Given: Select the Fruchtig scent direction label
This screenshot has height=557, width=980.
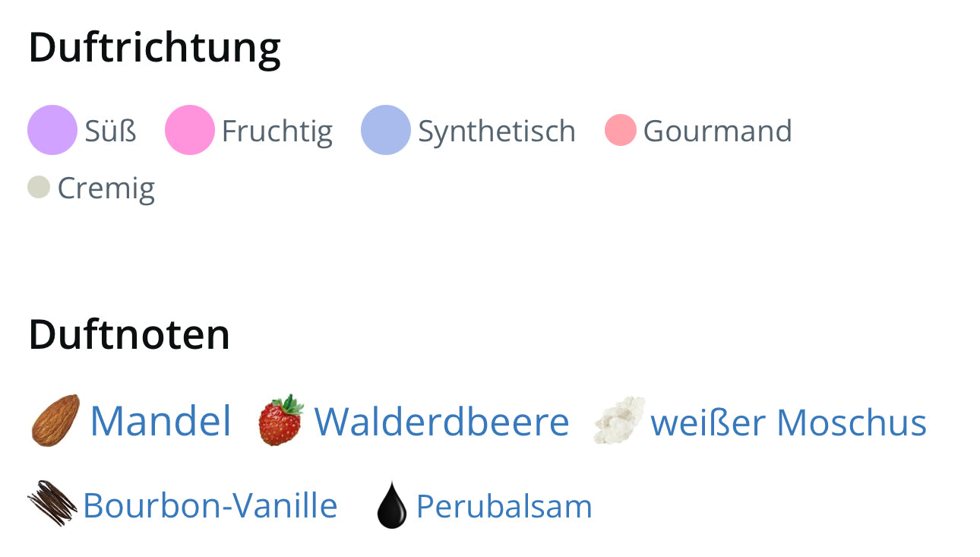Looking at the screenshot, I should [x=277, y=131].
